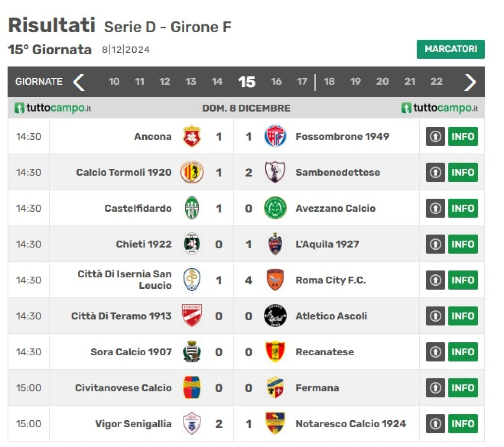The width and height of the screenshot is (504, 447).
Task: Click the gray arrow icon in Chieti 1922 row
Action: (x=435, y=244)
